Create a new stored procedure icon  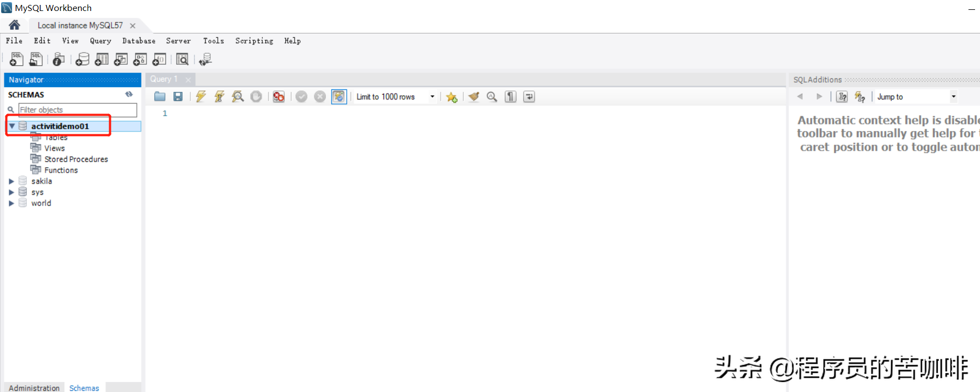(140, 59)
